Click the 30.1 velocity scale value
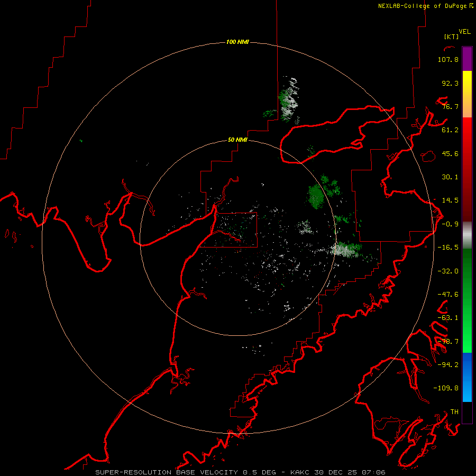The image size is (476, 476). click(x=450, y=177)
